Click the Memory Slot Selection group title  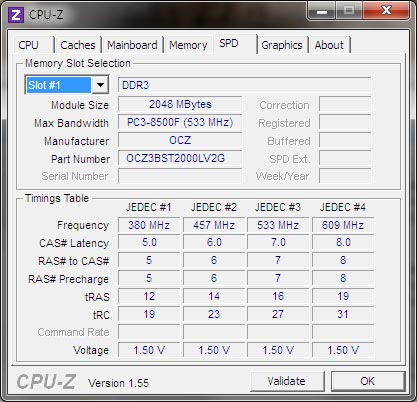(78, 63)
